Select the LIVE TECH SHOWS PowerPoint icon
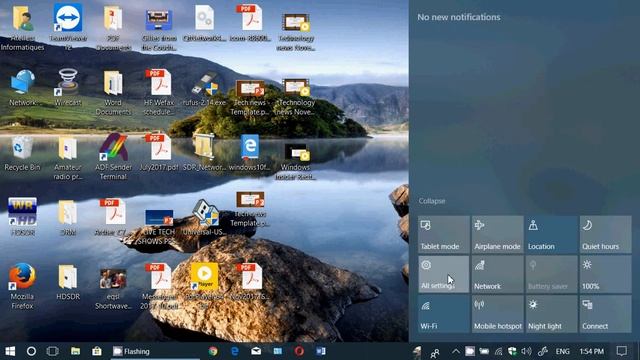 (x=159, y=227)
